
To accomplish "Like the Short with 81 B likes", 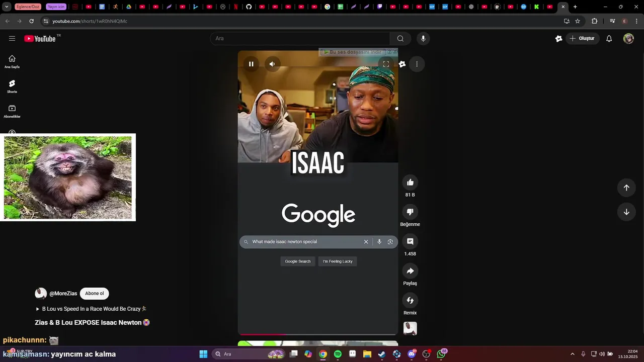I will 410,183.
